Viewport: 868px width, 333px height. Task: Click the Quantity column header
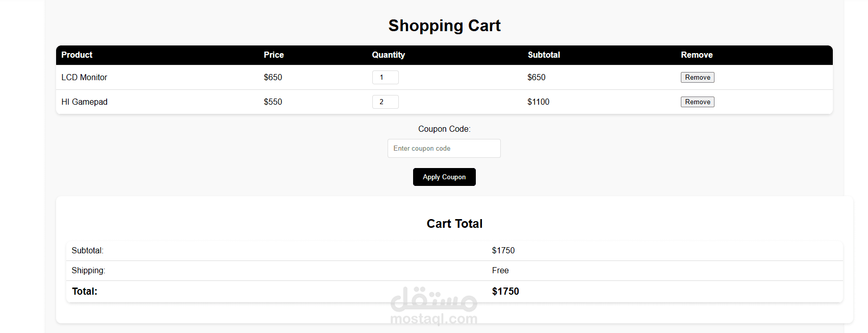point(388,55)
